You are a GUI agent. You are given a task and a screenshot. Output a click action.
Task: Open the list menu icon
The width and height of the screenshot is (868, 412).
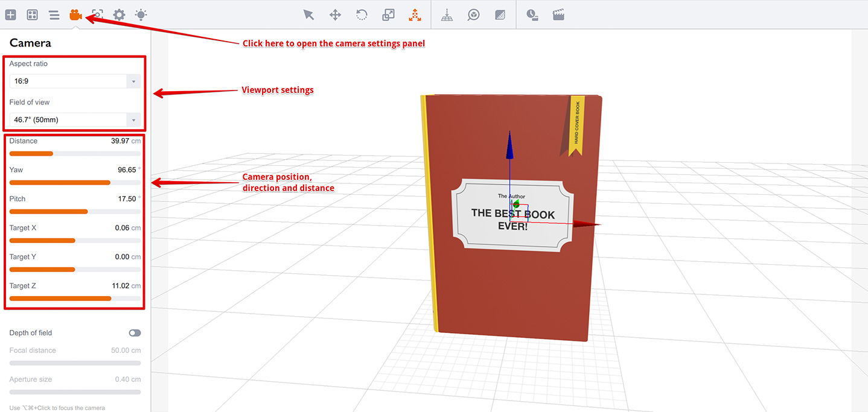coord(54,15)
